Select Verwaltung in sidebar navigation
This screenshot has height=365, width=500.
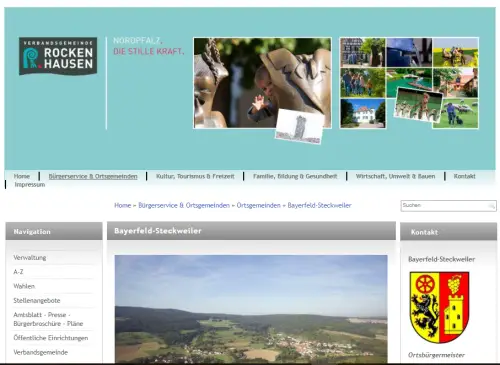[30, 258]
